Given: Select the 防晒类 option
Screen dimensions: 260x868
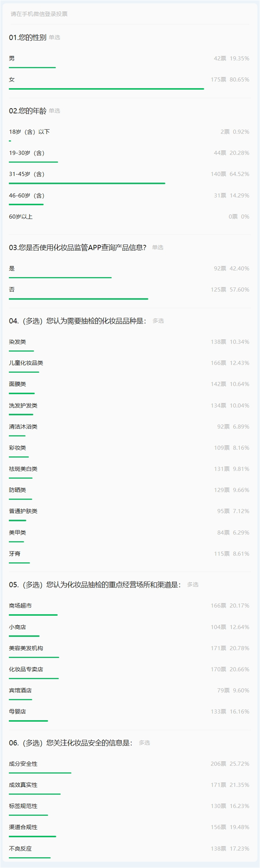Looking at the screenshot, I should click(x=17, y=490).
